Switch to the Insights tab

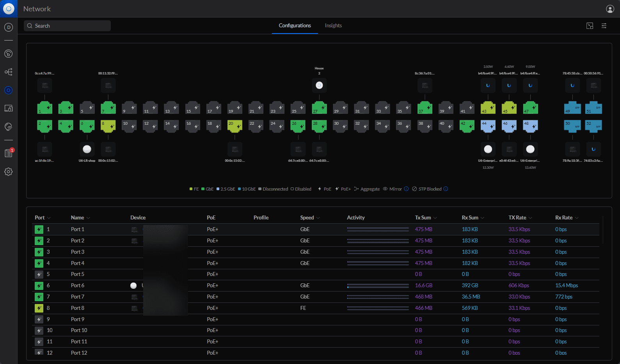point(333,26)
